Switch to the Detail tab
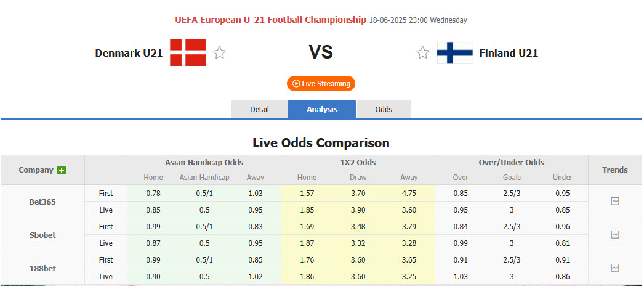Image resolution: width=644 pixels, height=286 pixels. 259,109
